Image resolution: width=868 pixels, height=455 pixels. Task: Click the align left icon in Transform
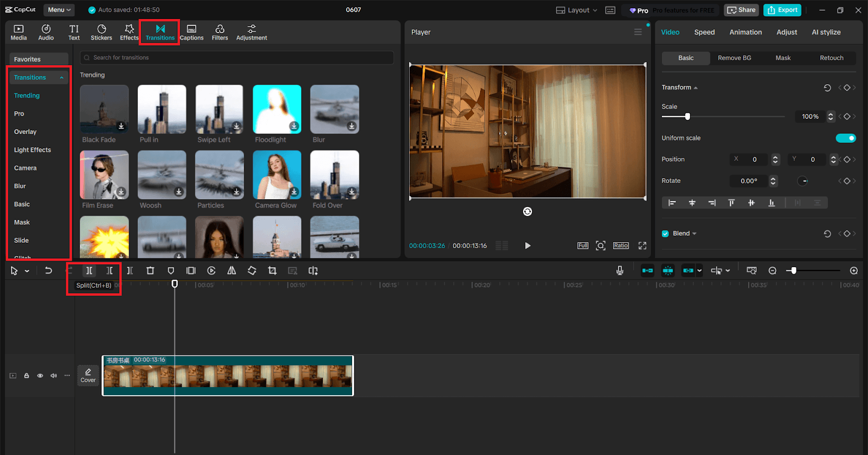[672, 203]
